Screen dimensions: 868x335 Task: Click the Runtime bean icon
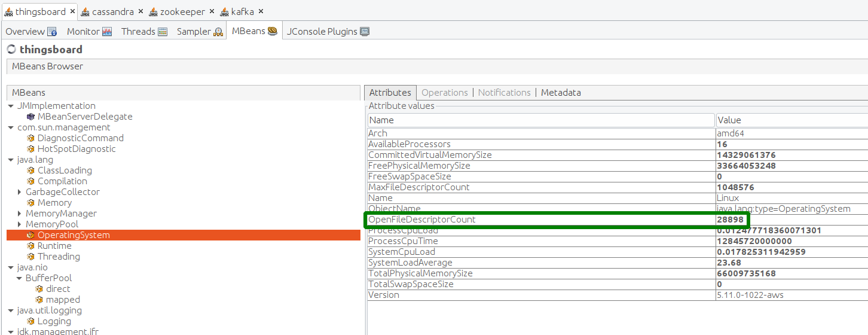point(31,246)
